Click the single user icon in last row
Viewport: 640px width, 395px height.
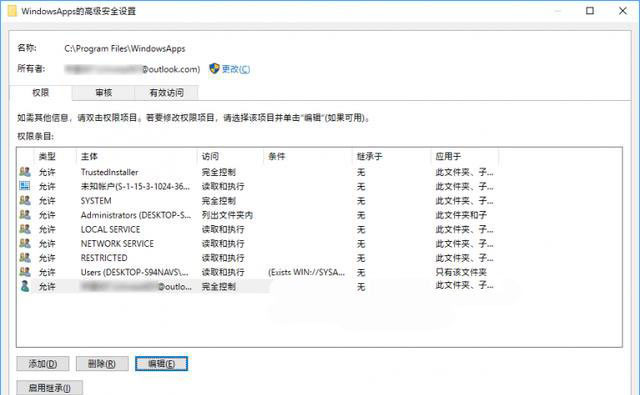coord(25,286)
